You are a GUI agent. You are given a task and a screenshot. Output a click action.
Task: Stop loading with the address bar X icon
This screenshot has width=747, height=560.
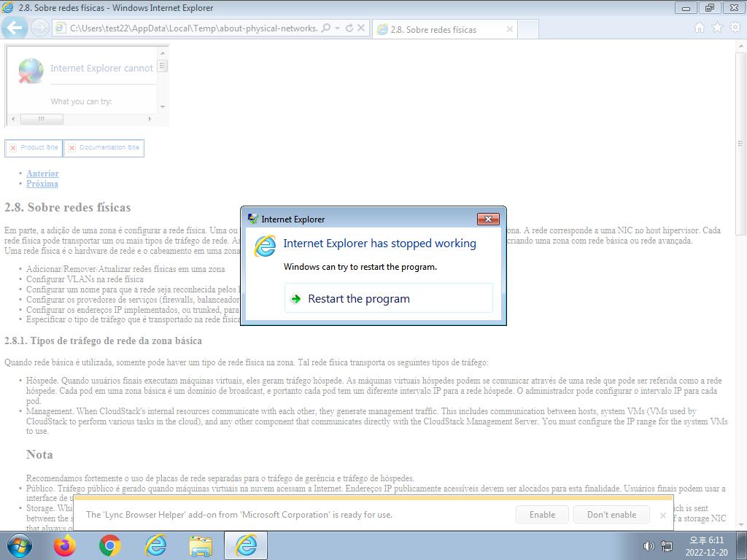[361, 28]
